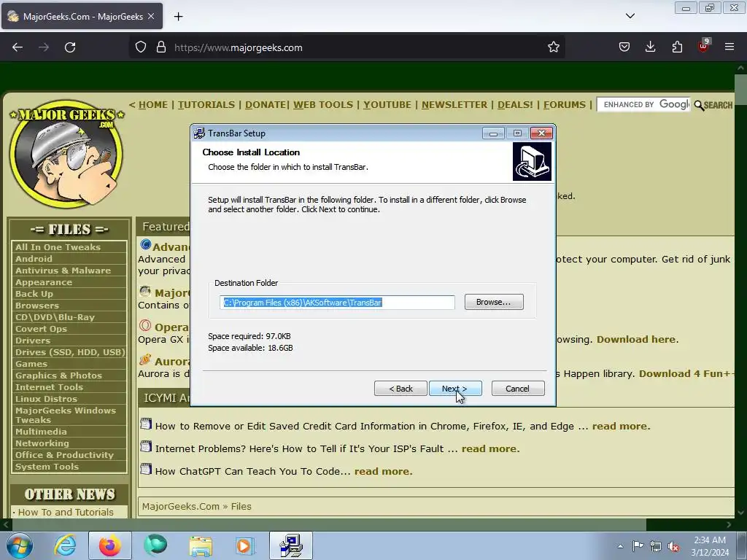Image resolution: width=747 pixels, height=560 pixels.
Task: Open the Pocket save icon
Action: click(x=624, y=47)
